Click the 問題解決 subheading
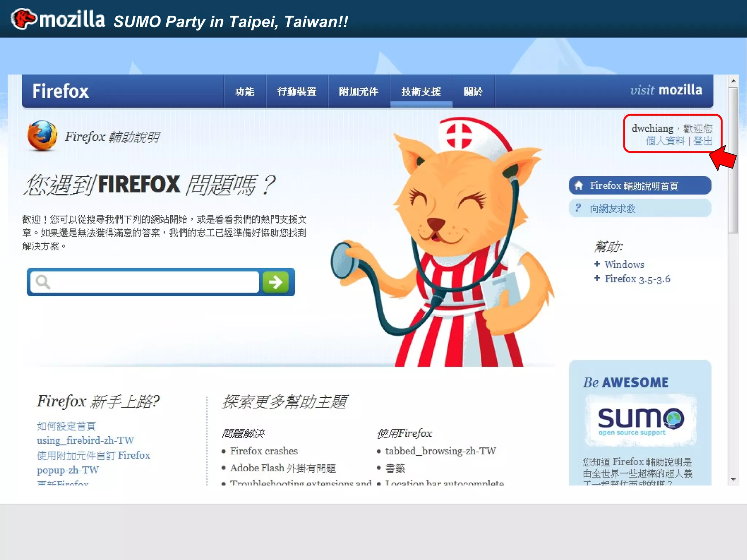 click(x=243, y=433)
